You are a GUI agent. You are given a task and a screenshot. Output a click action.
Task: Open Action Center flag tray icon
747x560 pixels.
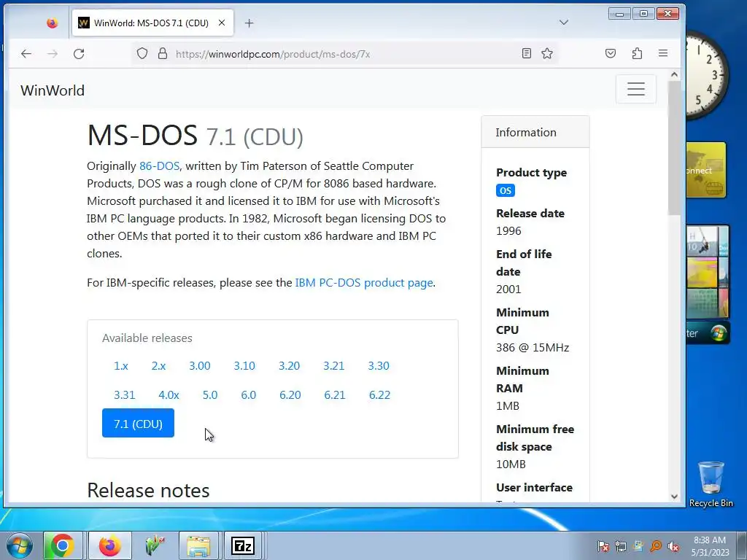tap(603, 545)
